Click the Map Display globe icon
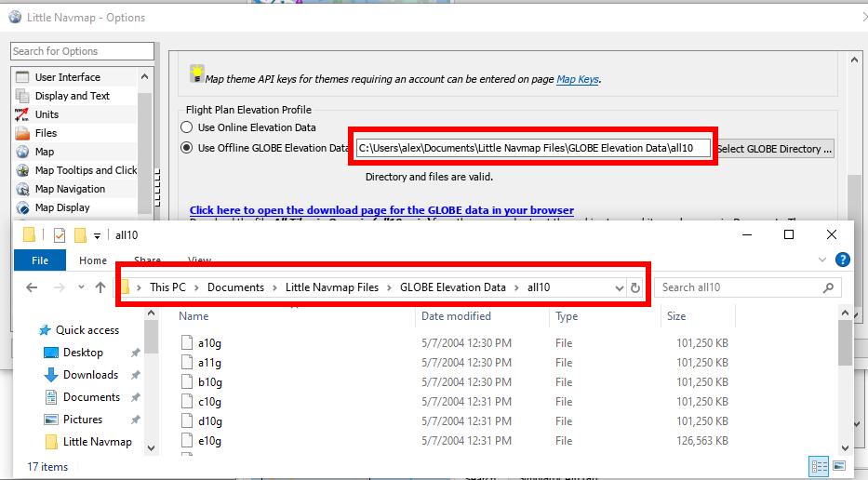The height and width of the screenshot is (480, 868). (22, 207)
